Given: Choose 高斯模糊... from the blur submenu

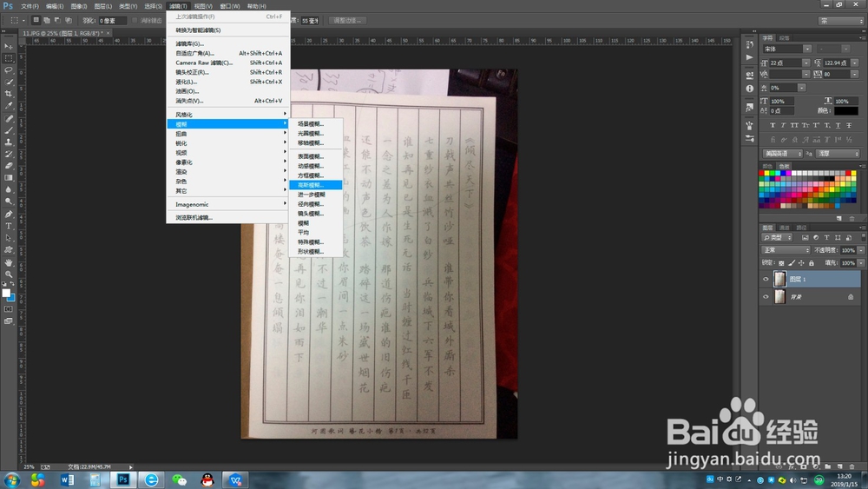Looking at the screenshot, I should tap(316, 185).
